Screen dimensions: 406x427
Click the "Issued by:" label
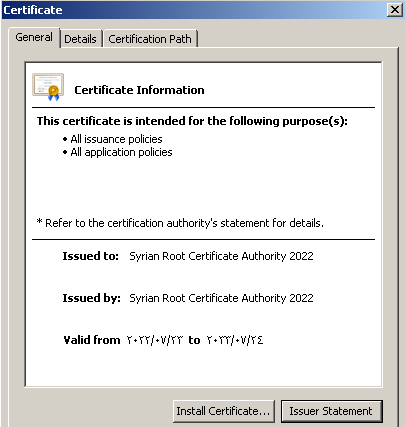(92, 298)
